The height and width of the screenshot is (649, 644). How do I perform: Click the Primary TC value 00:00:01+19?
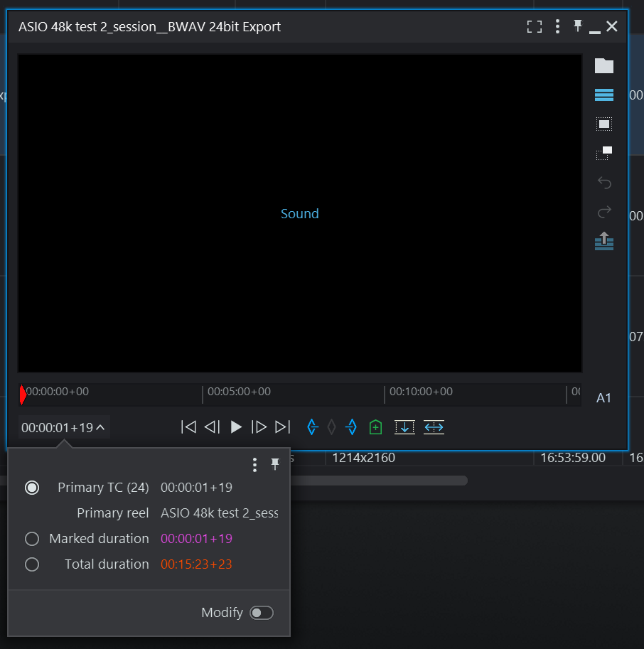point(197,488)
